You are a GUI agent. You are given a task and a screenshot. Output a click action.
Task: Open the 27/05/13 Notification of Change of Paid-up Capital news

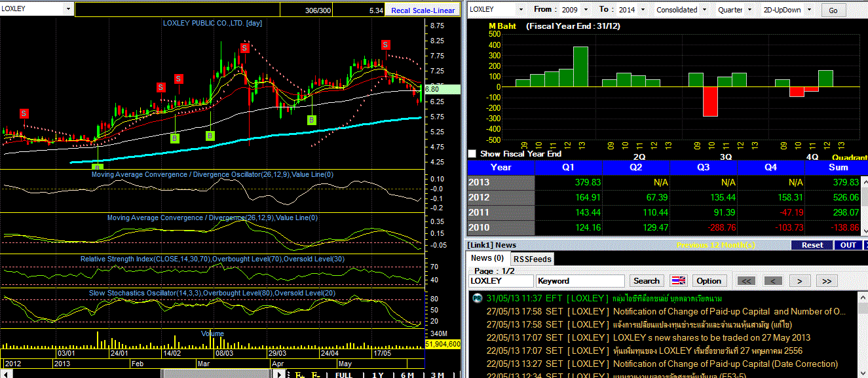point(666,312)
